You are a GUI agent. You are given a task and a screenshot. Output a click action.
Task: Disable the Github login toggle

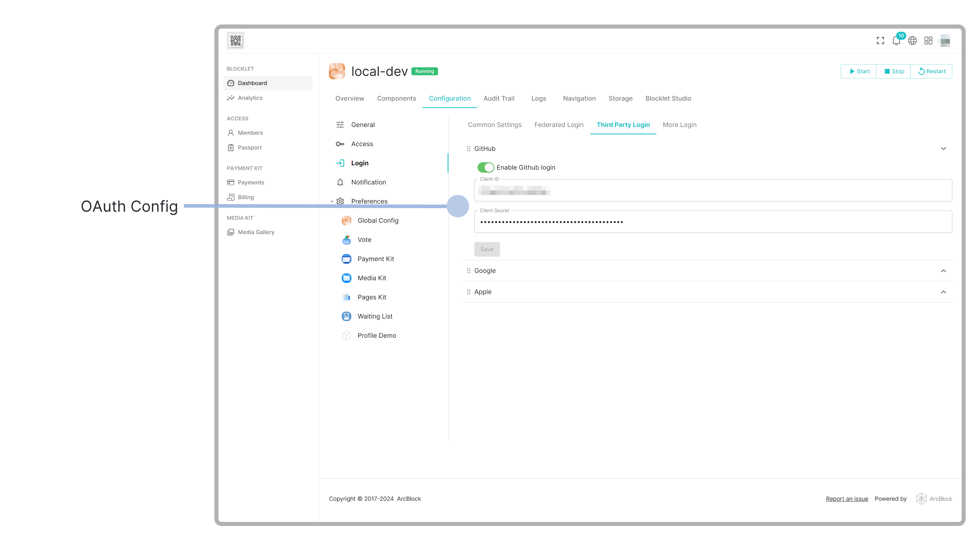coord(485,167)
